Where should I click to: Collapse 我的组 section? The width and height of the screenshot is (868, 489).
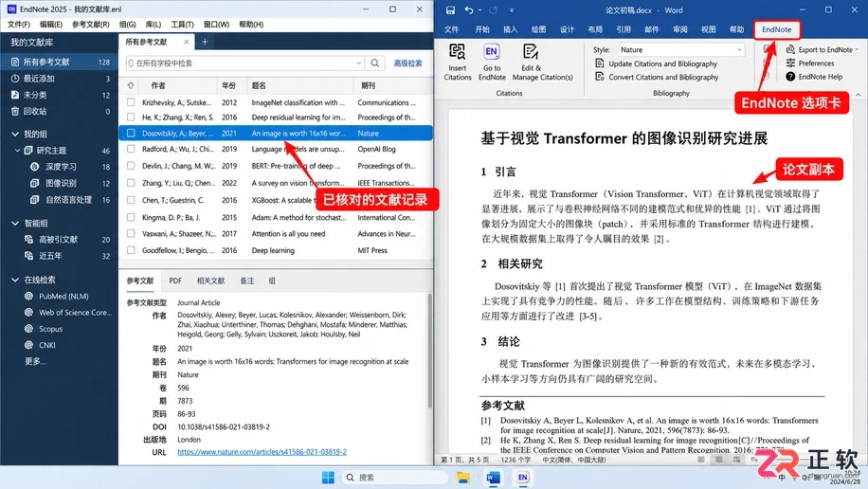click(x=15, y=134)
